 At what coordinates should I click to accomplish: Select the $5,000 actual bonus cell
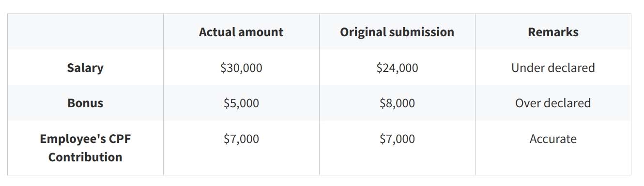241,103
